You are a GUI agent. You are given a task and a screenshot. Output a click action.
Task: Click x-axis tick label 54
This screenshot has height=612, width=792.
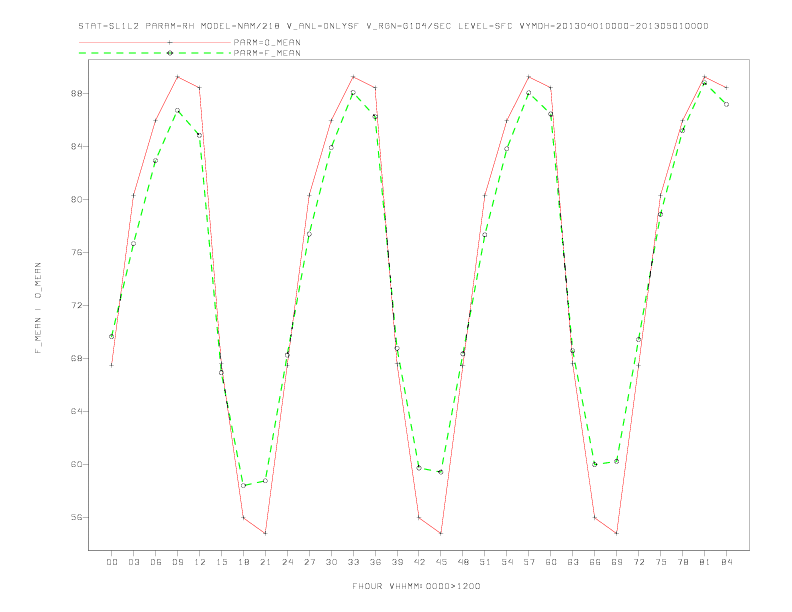point(507,562)
